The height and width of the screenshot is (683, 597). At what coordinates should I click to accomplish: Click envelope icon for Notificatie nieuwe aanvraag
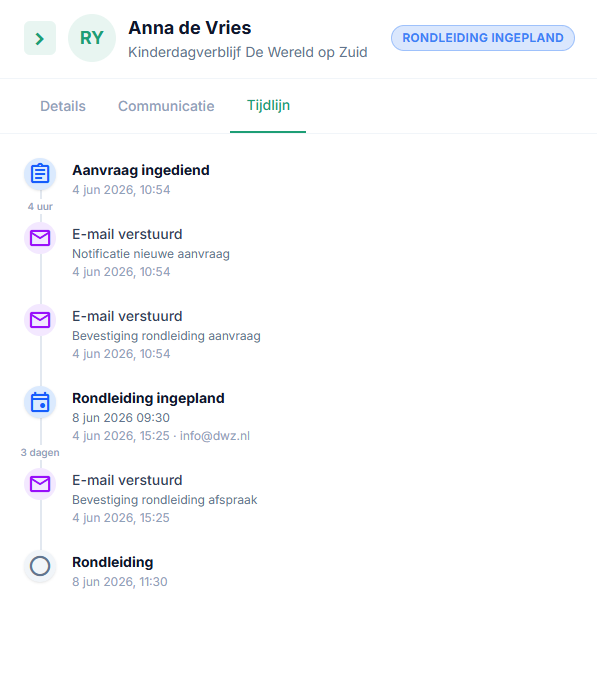click(x=40, y=238)
